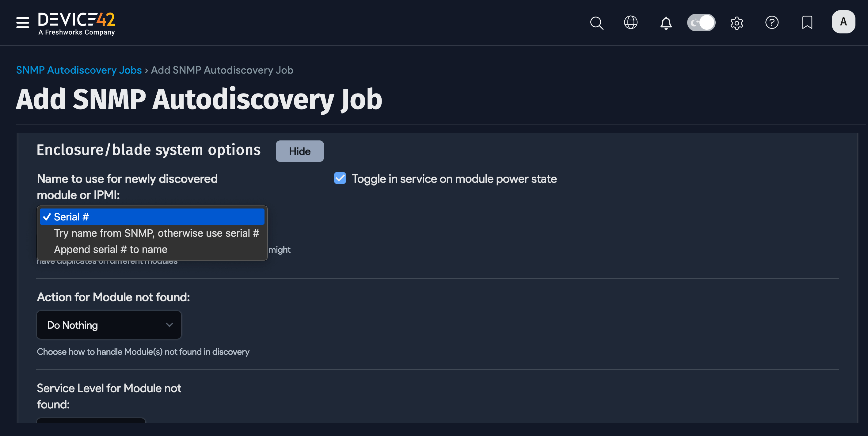Open the settings gear icon

tap(737, 23)
